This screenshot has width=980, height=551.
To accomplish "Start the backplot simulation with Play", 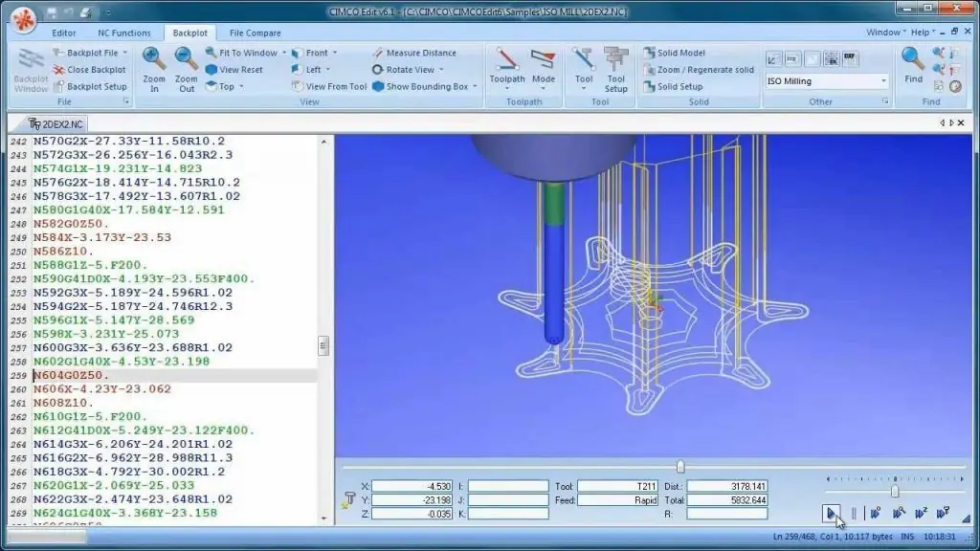I will point(831,514).
